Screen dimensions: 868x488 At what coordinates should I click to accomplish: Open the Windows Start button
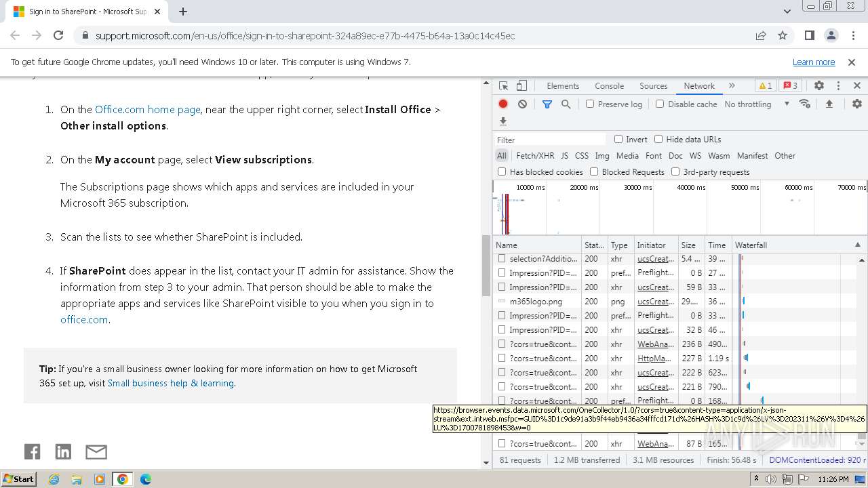(18, 479)
